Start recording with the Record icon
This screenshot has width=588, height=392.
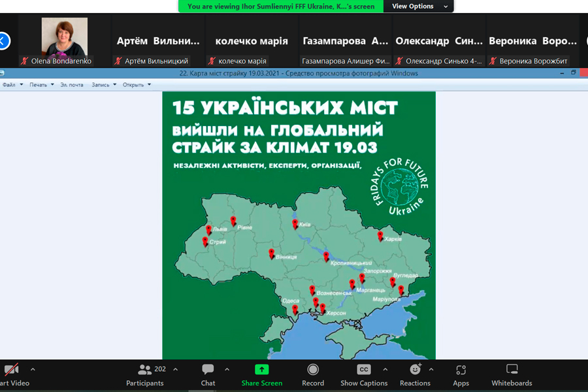tap(313, 370)
